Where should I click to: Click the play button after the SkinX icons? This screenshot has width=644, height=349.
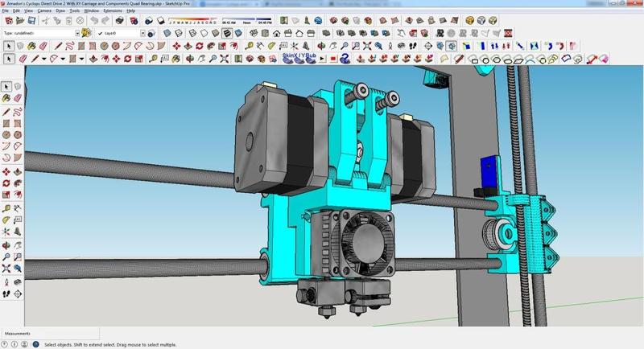click(x=323, y=59)
